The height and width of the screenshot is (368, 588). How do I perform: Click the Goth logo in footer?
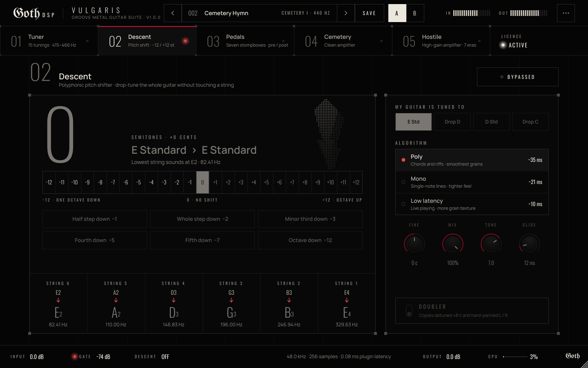pos(572,356)
